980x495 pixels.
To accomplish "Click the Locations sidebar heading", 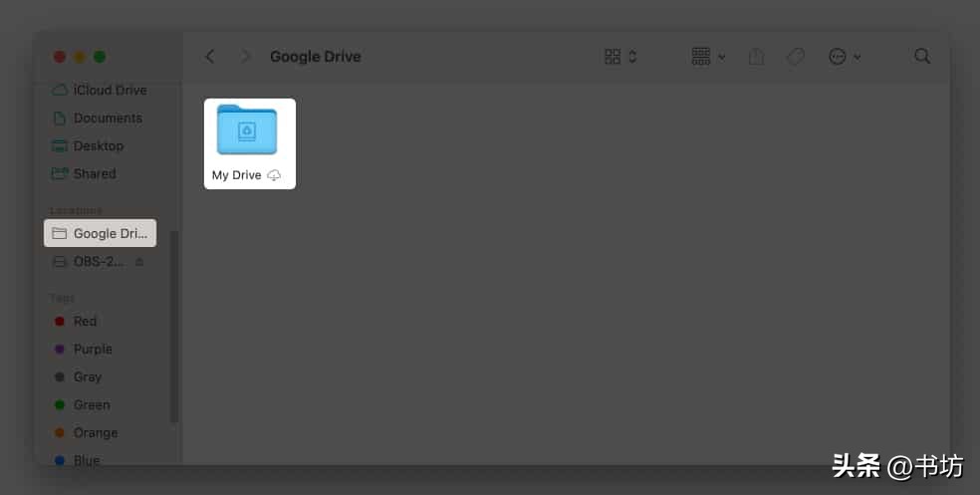I will (x=76, y=210).
